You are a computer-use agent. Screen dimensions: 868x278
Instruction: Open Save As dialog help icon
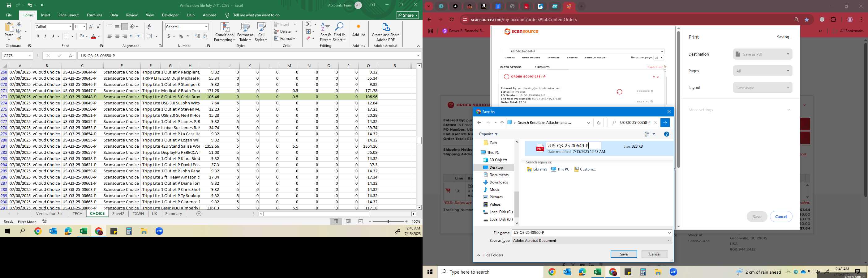pos(667,134)
